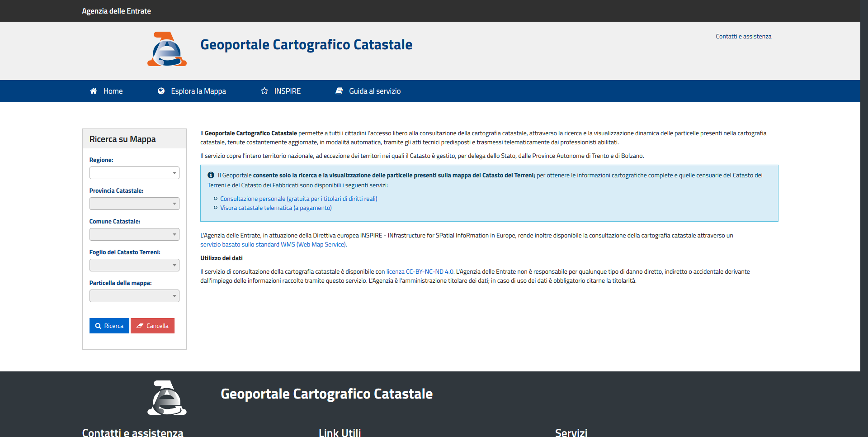Click the Home house icon
Screen dimensions: 868x437
coord(93,91)
